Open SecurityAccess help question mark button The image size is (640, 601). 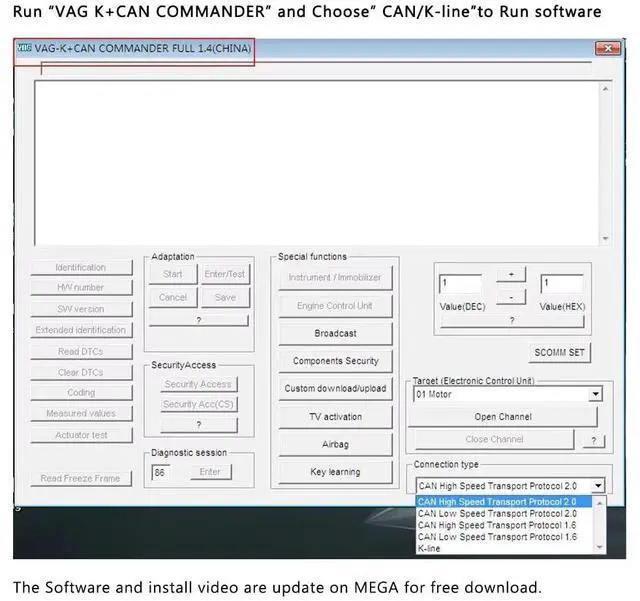(199, 425)
